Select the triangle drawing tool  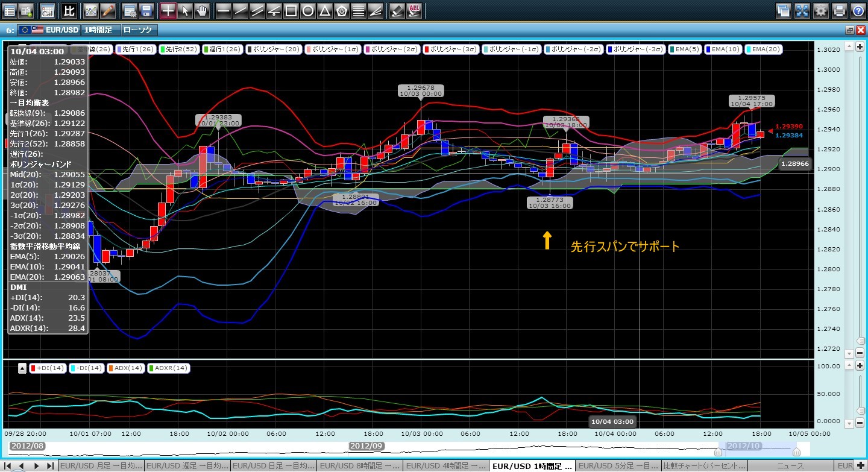point(325,10)
